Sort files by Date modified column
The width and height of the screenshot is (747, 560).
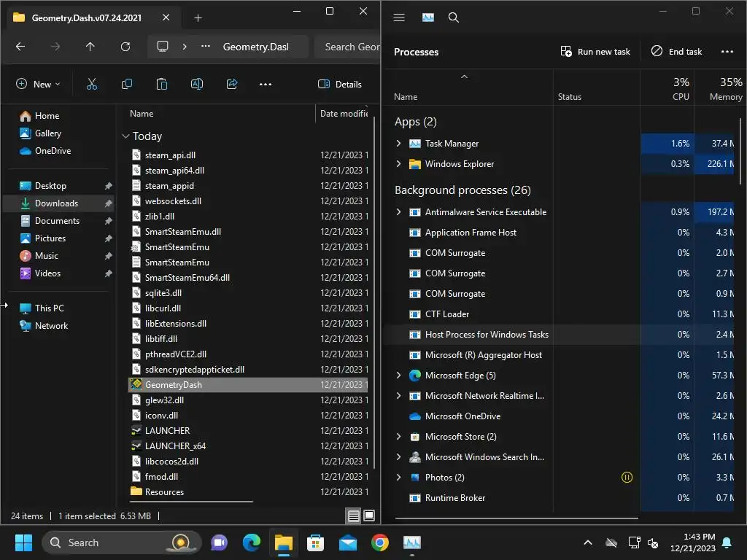(x=343, y=114)
